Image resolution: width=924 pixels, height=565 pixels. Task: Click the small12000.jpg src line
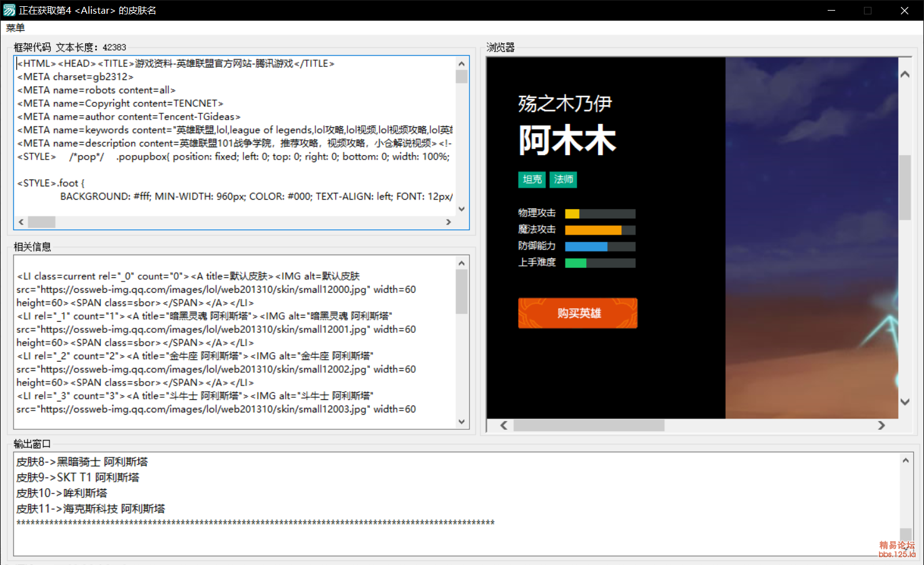(x=216, y=289)
